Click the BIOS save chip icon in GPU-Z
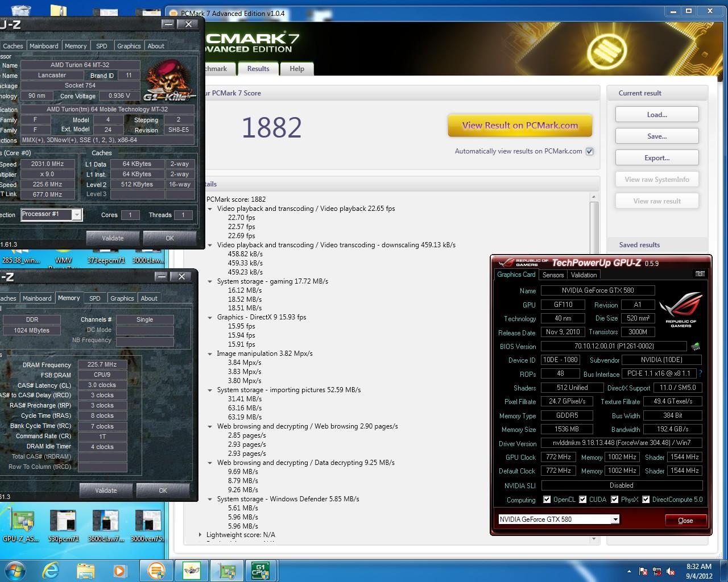Viewport: 728px width, 582px height. click(695, 346)
